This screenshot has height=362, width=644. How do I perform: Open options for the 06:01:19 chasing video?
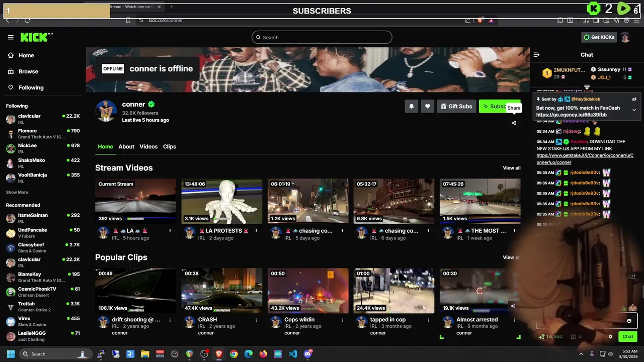pos(342,231)
